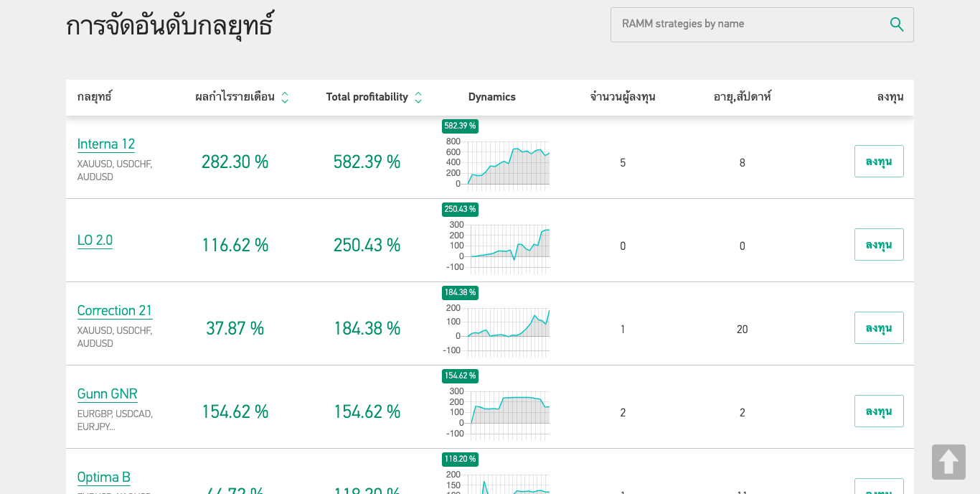This screenshot has width=980, height=494.
Task: View the Correction 21 dynamics chart
Action: 497,330
